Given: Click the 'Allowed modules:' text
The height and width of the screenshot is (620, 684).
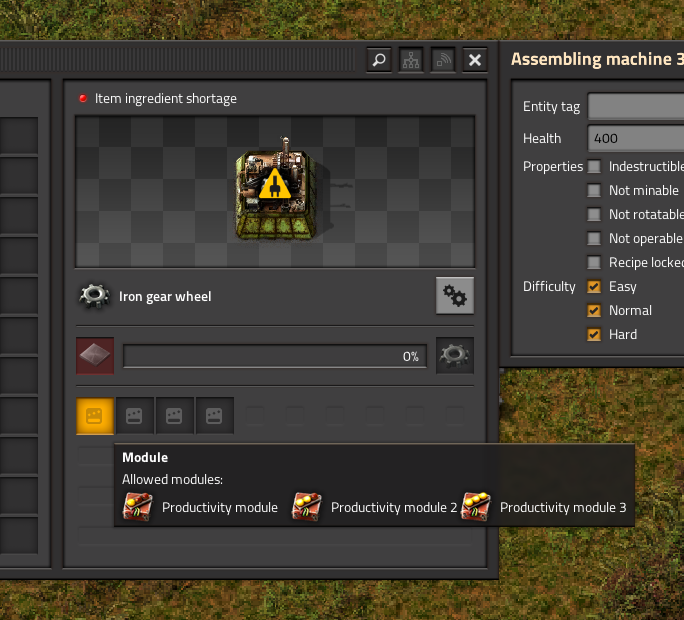Looking at the screenshot, I should click(172, 480).
